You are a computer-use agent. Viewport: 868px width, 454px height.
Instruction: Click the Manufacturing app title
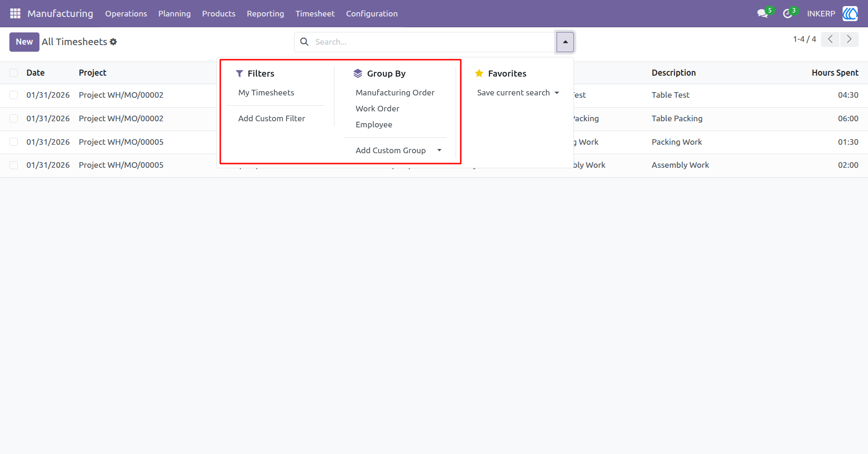tap(60, 14)
